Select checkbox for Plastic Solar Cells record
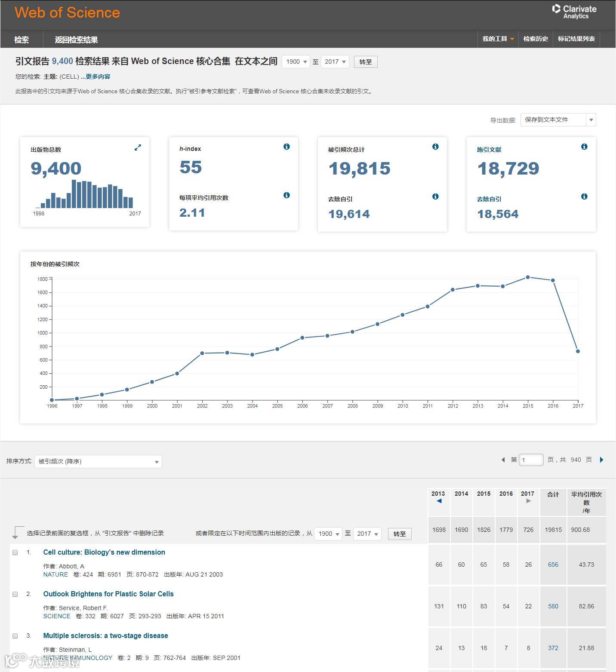This screenshot has width=616, height=672. [15, 594]
